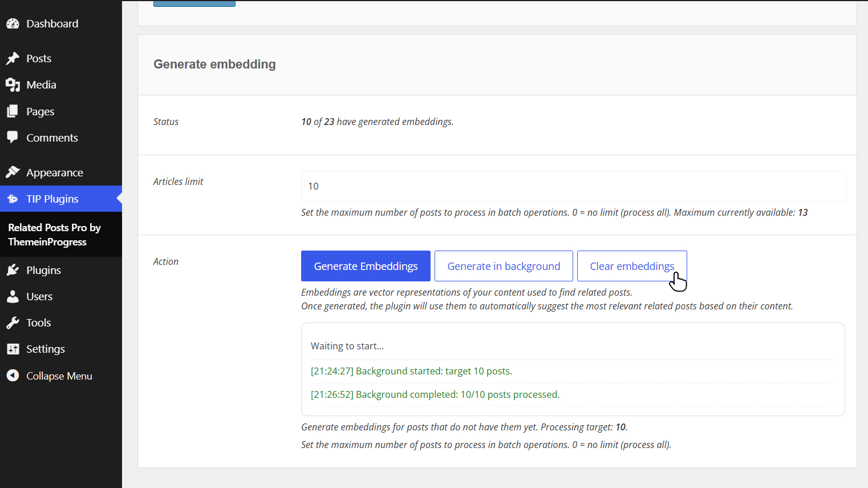The image size is (868, 488).
Task: Focus the Articles limit input field
Action: (x=573, y=186)
